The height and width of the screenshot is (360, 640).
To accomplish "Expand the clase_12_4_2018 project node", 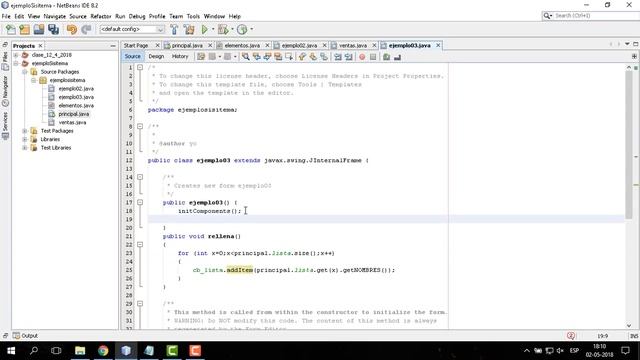I will 16,55.
